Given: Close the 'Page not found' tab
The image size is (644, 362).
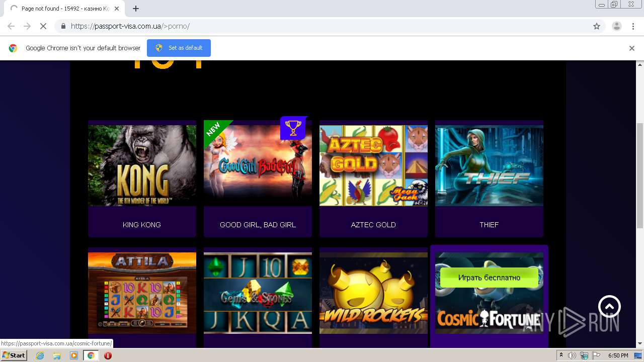Looking at the screenshot, I should click(x=117, y=9).
